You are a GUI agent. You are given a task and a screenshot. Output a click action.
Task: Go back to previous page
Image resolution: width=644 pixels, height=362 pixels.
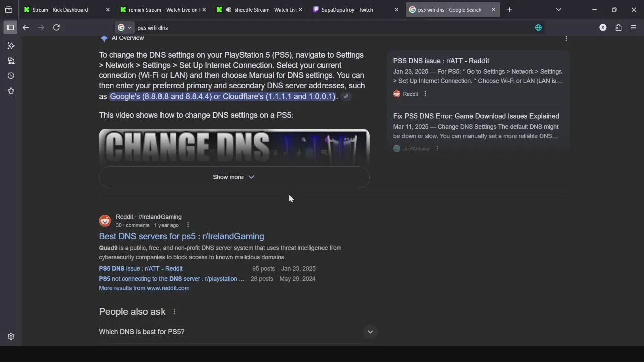point(26,27)
